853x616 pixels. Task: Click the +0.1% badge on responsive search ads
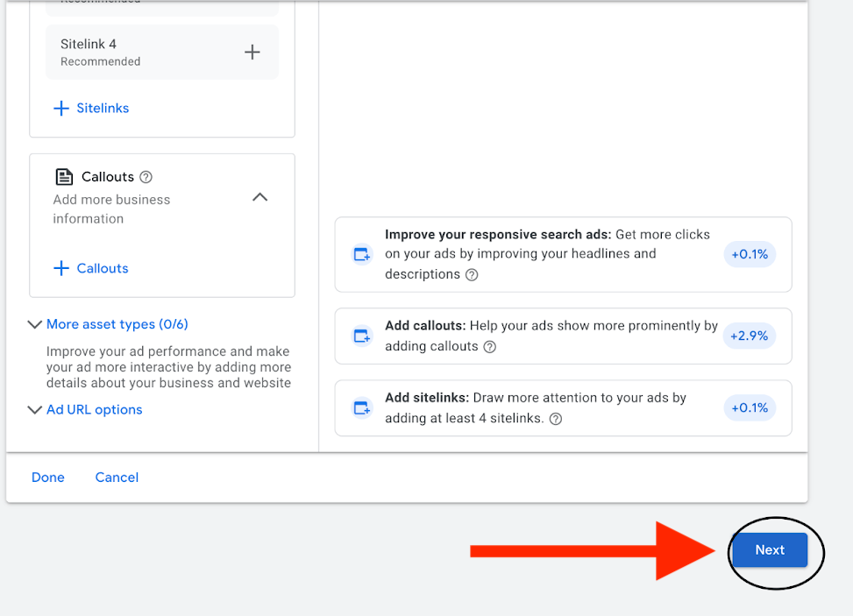pyautogui.click(x=749, y=255)
